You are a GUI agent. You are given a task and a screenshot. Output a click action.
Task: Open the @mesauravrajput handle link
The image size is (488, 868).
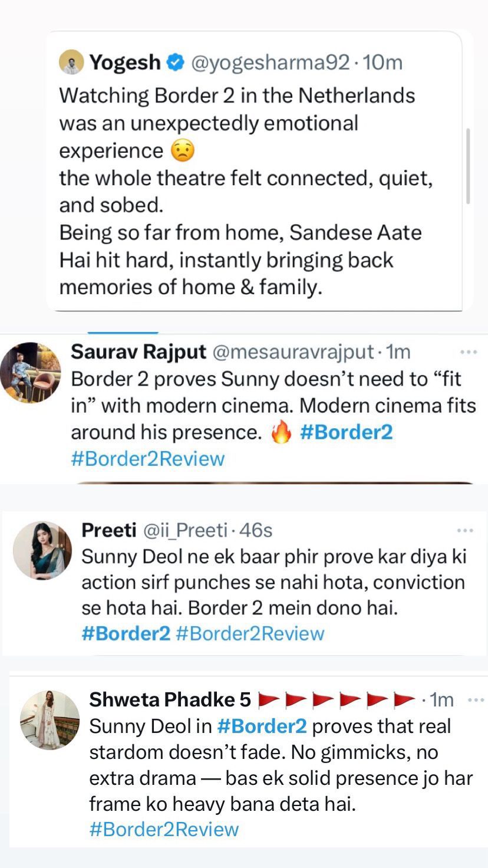[x=292, y=352]
